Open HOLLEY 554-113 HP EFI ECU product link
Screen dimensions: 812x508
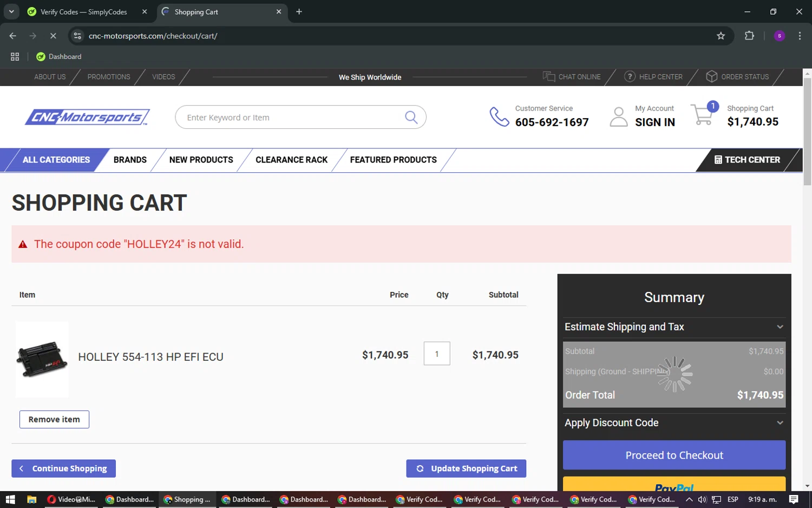pyautogui.click(x=150, y=357)
